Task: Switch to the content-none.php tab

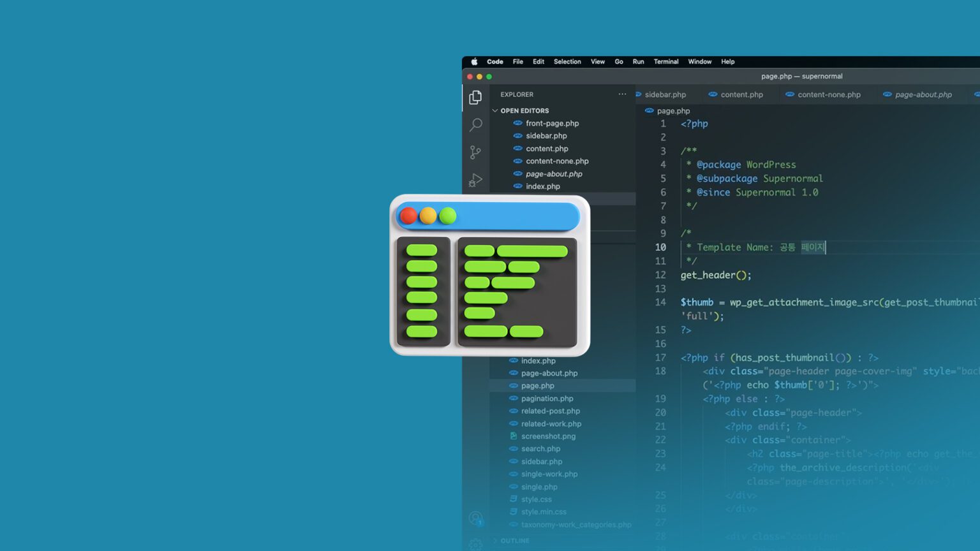Action: coord(828,94)
